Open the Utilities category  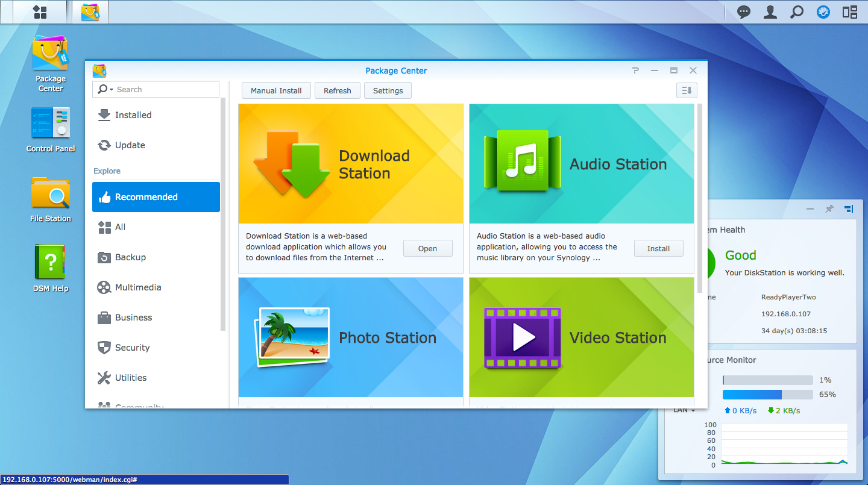[156, 378]
